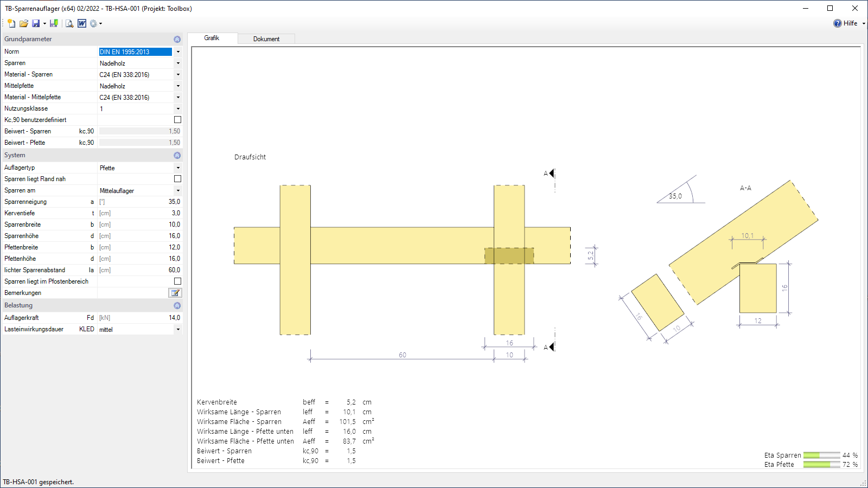Click the Wirksame Fläche - Sparren result
Image resolution: width=868 pixels, height=488 pixels.
pyautogui.click(x=285, y=422)
